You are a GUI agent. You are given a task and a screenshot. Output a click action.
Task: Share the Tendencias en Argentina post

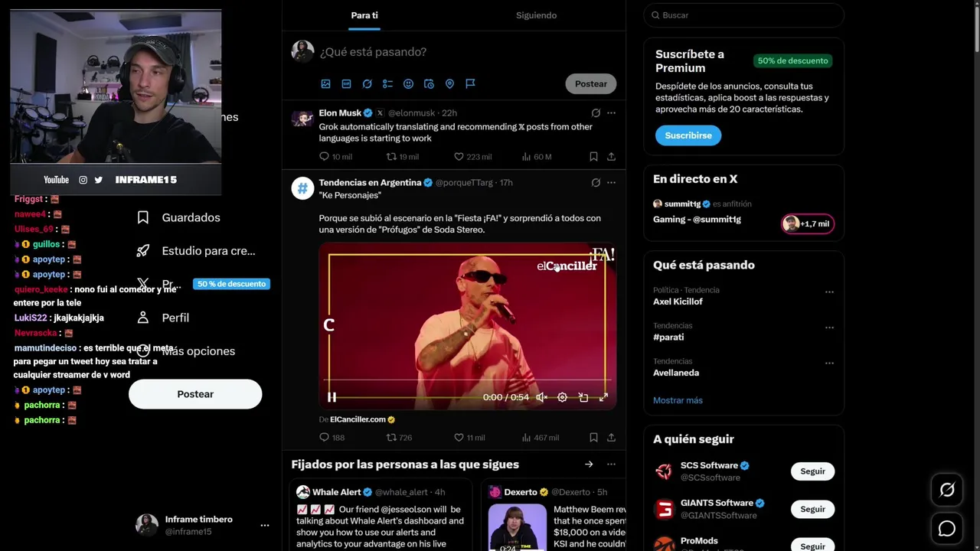point(611,437)
